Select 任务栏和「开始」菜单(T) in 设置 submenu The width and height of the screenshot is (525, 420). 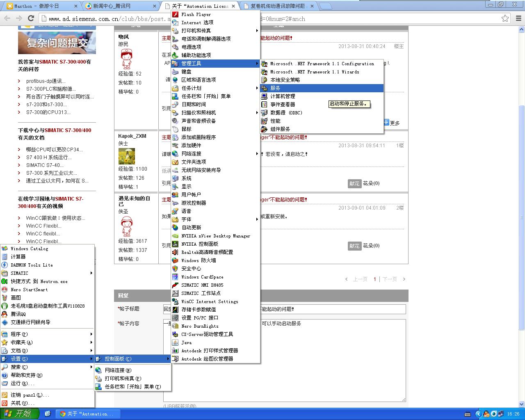[133, 387]
